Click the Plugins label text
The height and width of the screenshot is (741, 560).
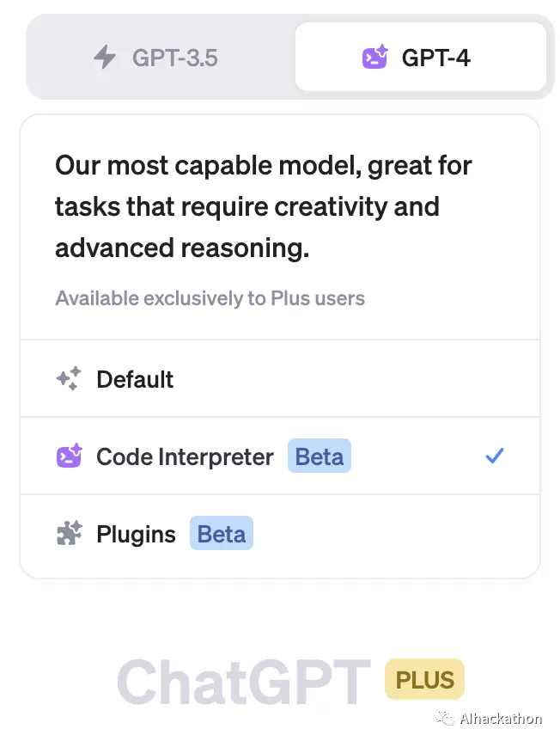pyautogui.click(x=136, y=535)
